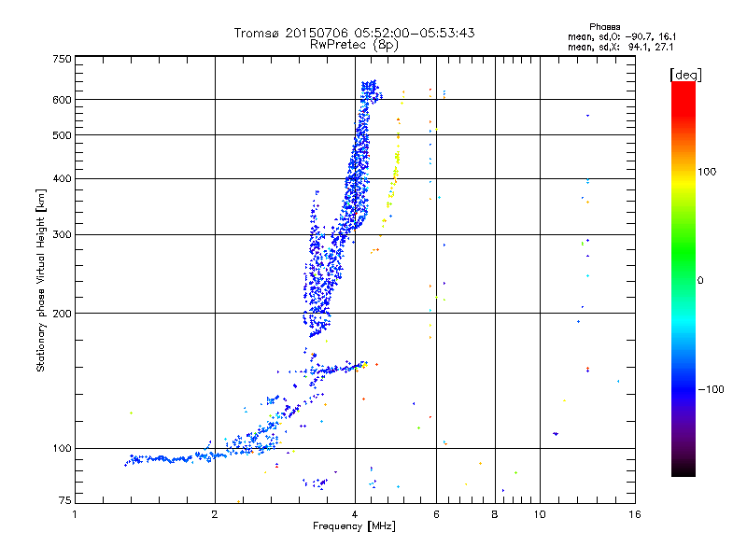Click the 'Phases' heading text

604,27
